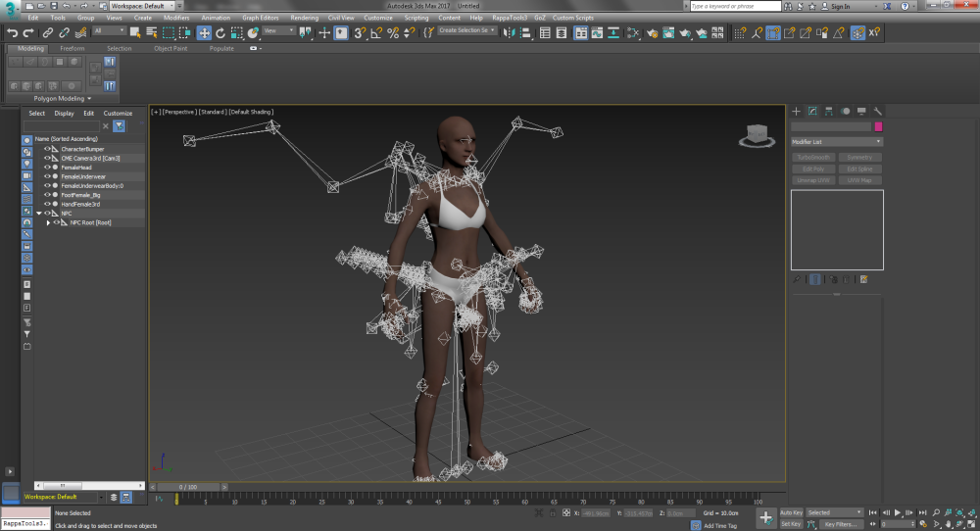Open the Render Setup teapot icon
Viewport: 980px width, 531px height.
point(652,33)
